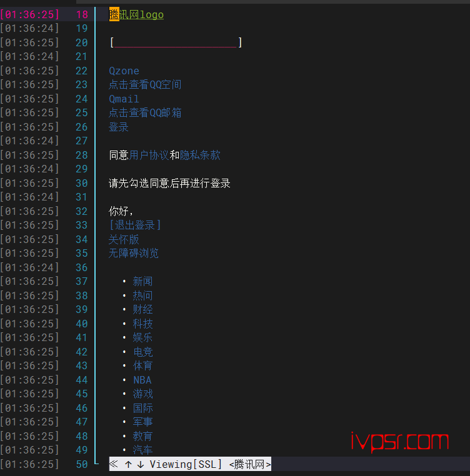Open the 汽车 link
Screen dimensions: 470x476
tap(142, 450)
